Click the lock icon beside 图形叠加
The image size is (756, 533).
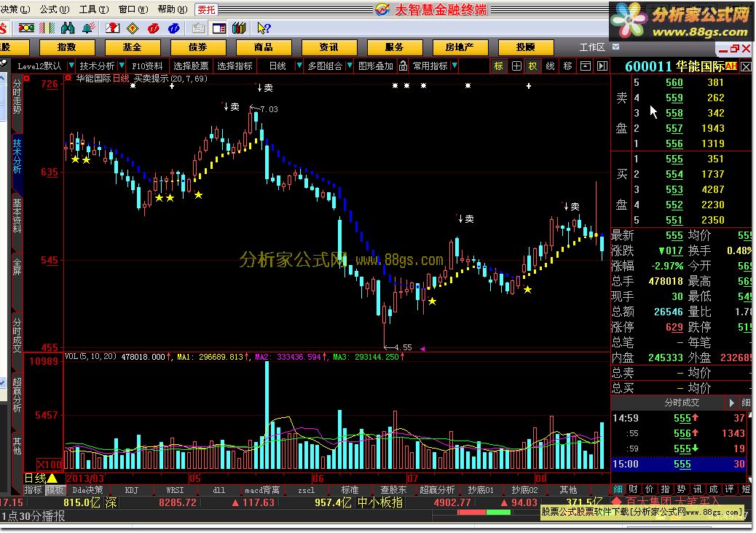click(x=403, y=66)
